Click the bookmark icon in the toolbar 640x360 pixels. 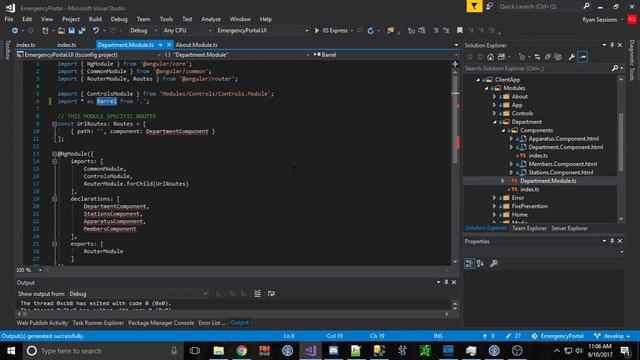click(x=460, y=30)
